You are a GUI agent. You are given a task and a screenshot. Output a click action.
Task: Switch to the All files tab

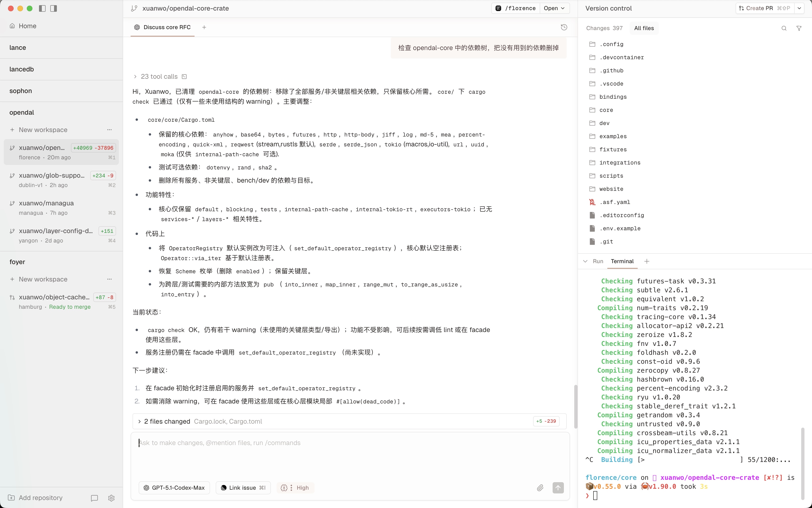coord(644,28)
